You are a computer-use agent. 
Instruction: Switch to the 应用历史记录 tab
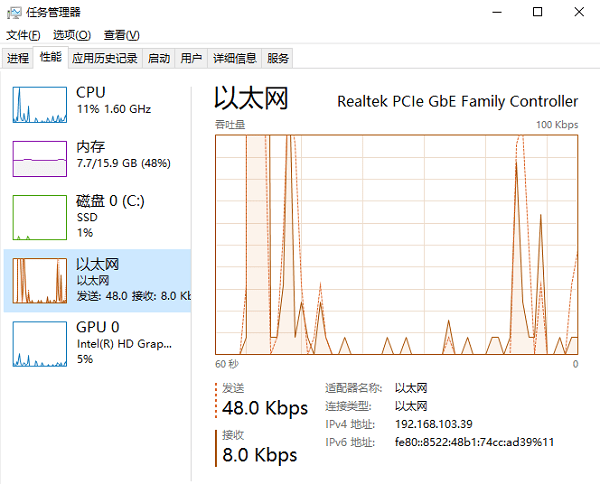(x=105, y=58)
